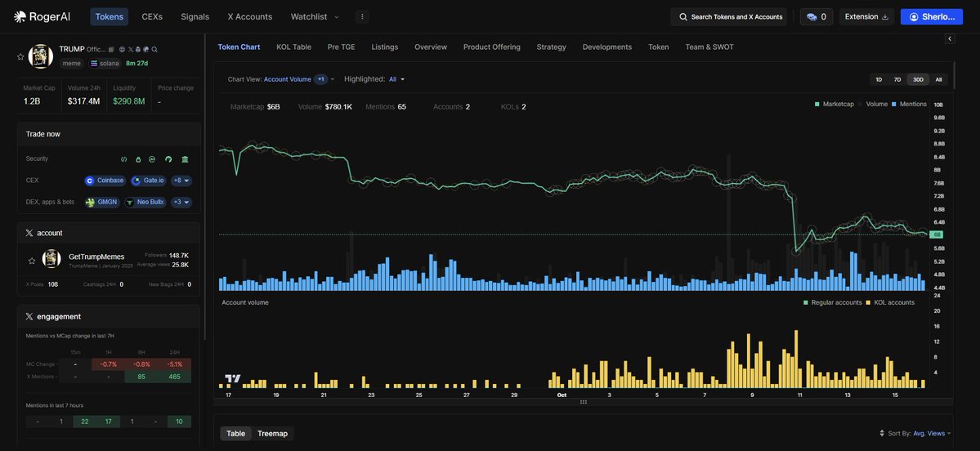This screenshot has height=451, width=980.
Task: Expand the +8 more CEX dropdown
Action: click(x=181, y=181)
